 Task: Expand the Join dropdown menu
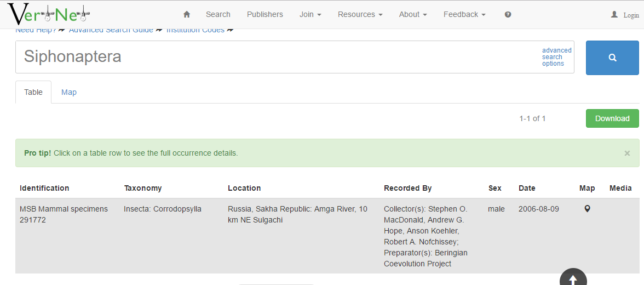click(311, 14)
